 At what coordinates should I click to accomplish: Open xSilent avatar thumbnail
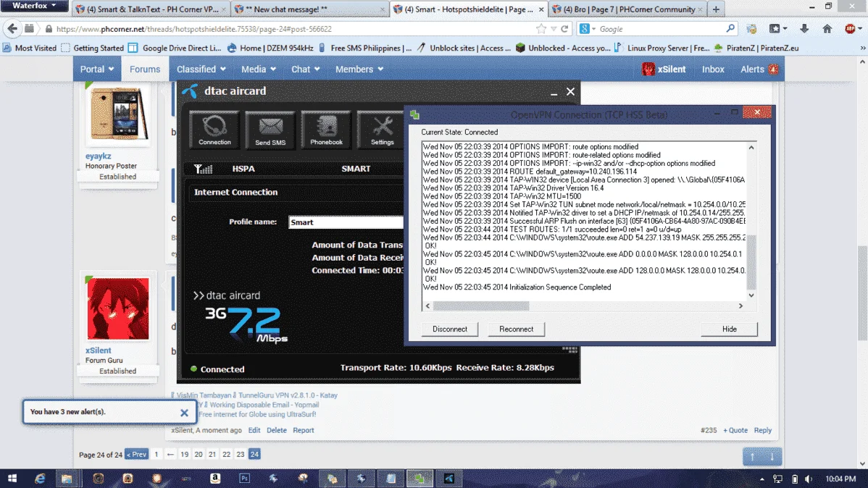pyautogui.click(x=118, y=308)
